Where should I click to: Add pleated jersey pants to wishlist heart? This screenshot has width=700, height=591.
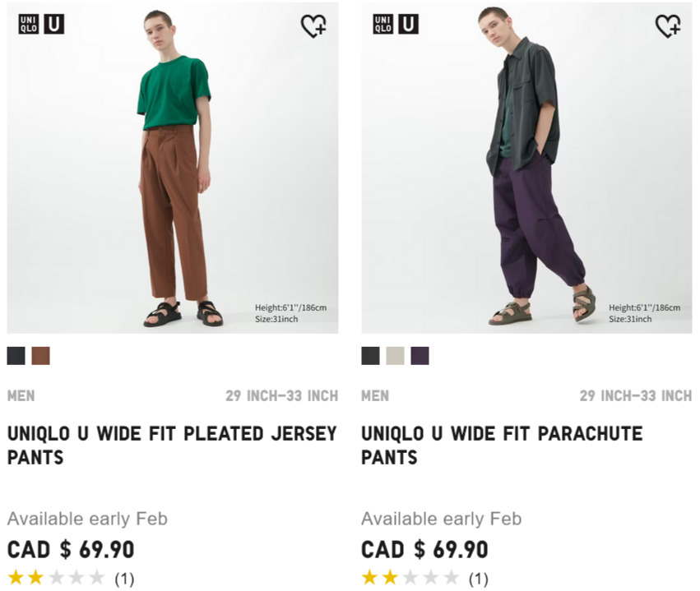tap(313, 25)
